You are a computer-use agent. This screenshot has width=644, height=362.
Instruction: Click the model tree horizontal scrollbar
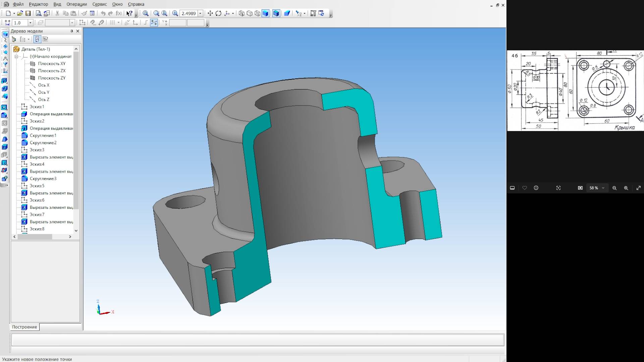(35, 237)
